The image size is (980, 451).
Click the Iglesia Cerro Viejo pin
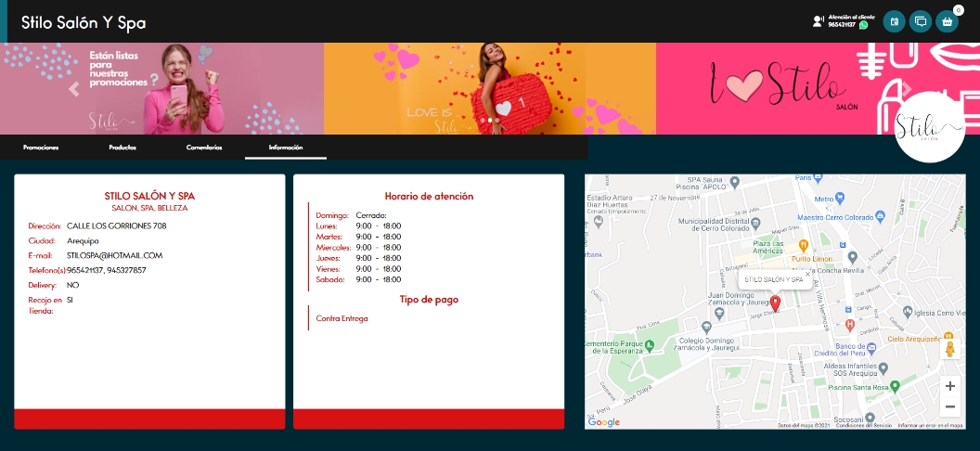coord(908,313)
